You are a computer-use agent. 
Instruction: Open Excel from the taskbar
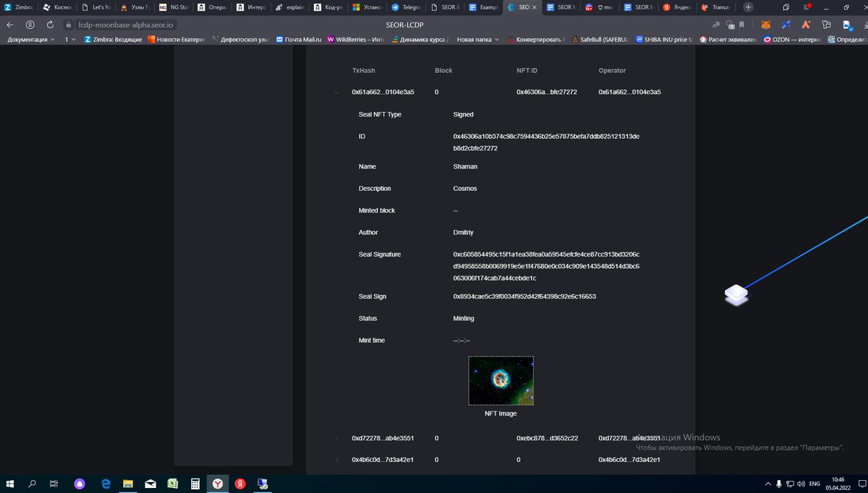tap(172, 484)
